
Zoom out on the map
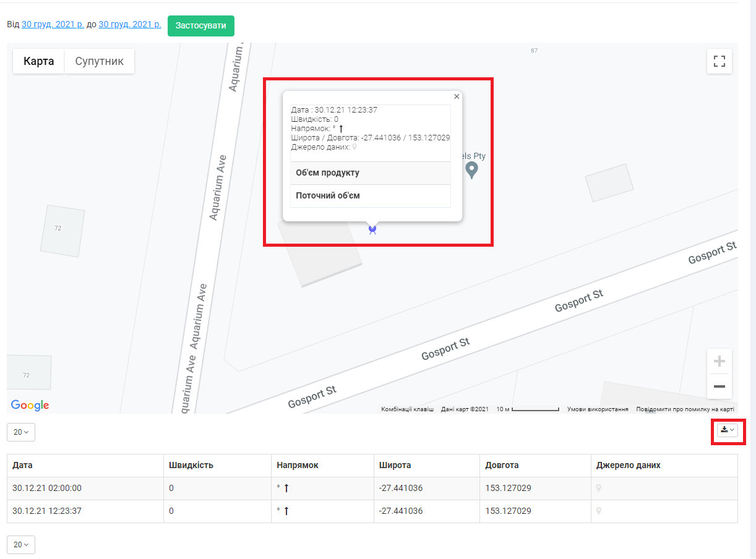pos(719,386)
